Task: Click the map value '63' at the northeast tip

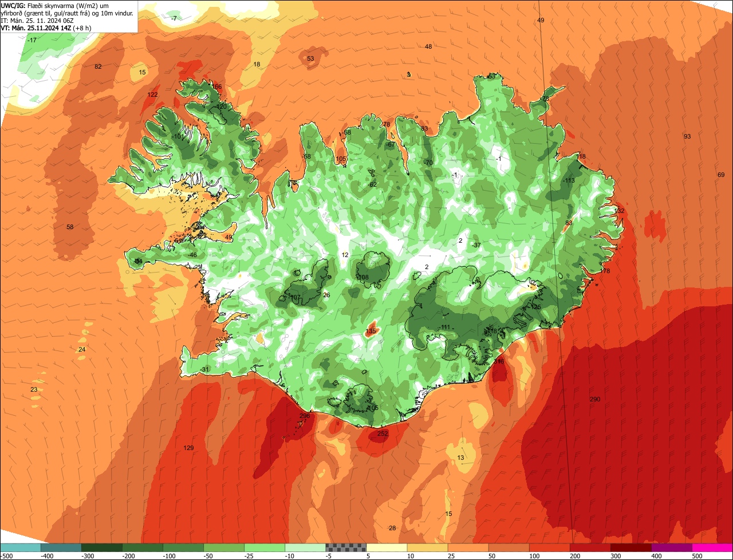Action: click(x=492, y=76)
